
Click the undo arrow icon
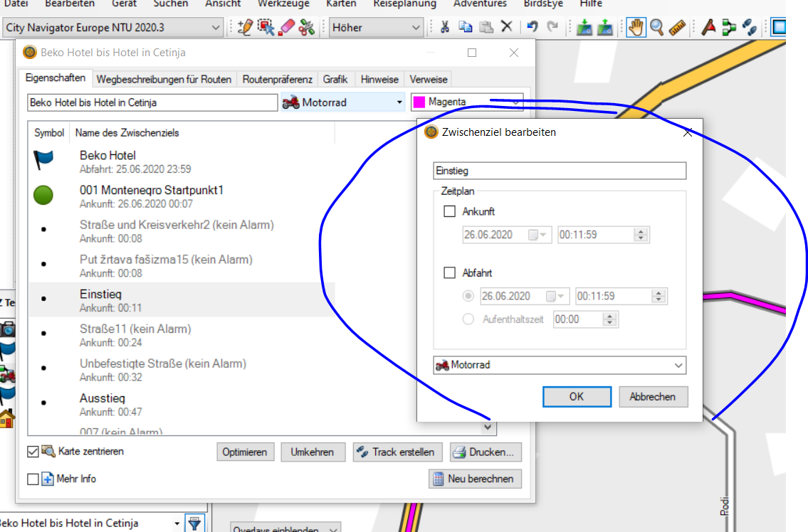point(532,28)
